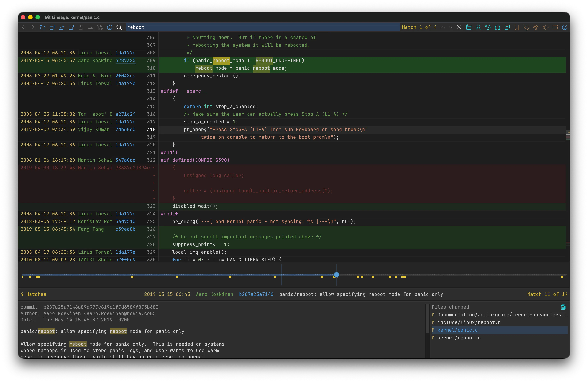Click deleted-lines commit hash 98587c2d894c

(132, 168)
